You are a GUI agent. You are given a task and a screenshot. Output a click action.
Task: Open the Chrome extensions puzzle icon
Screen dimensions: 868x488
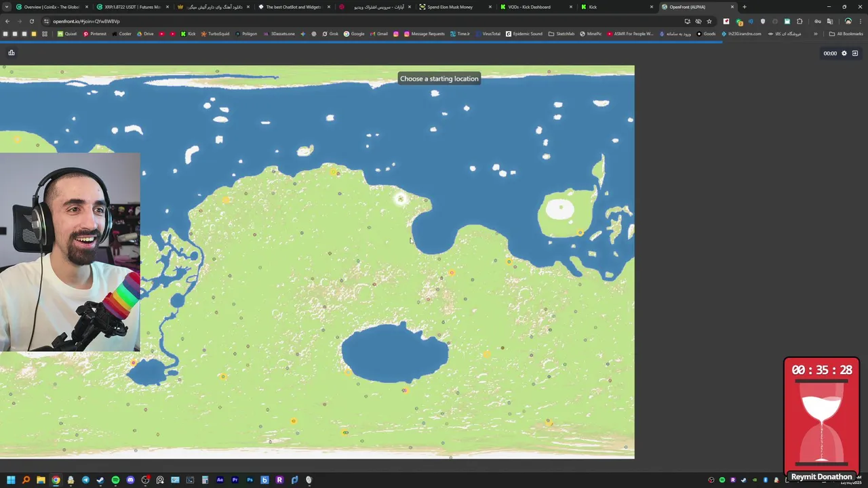[x=800, y=21]
